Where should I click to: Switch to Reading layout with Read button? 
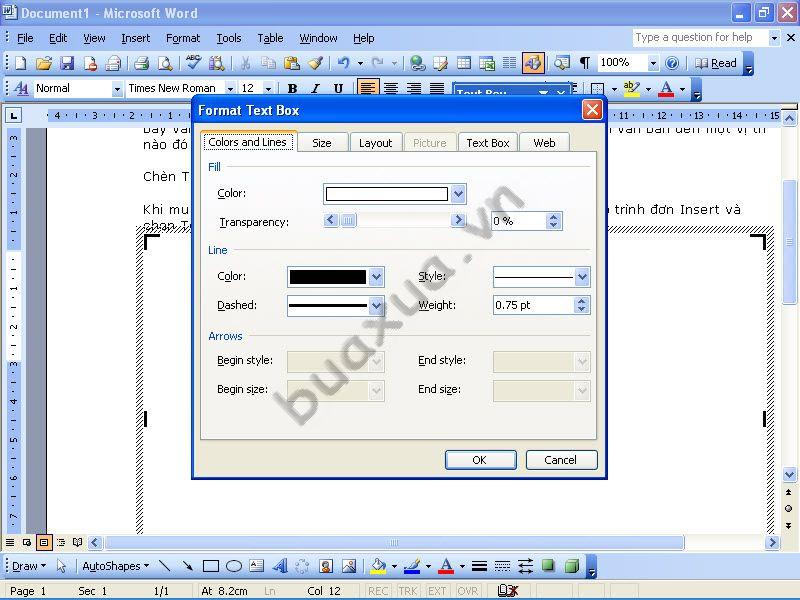point(716,63)
